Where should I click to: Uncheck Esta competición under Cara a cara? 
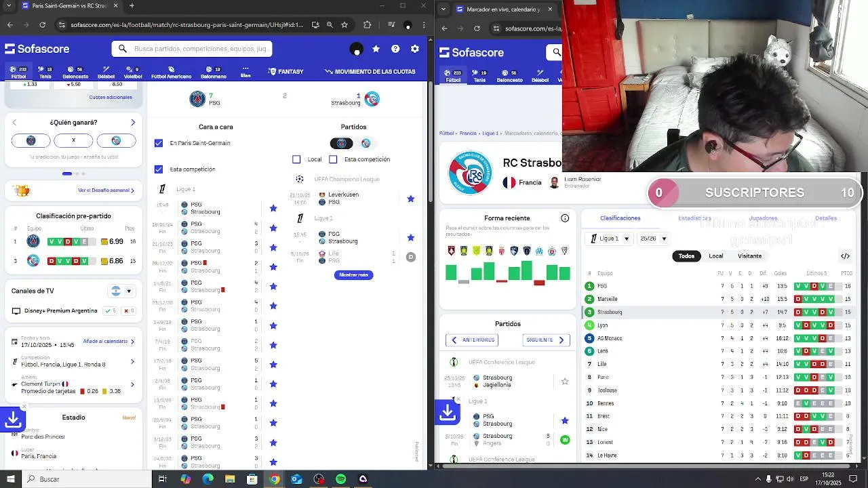pyautogui.click(x=159, y=169)
